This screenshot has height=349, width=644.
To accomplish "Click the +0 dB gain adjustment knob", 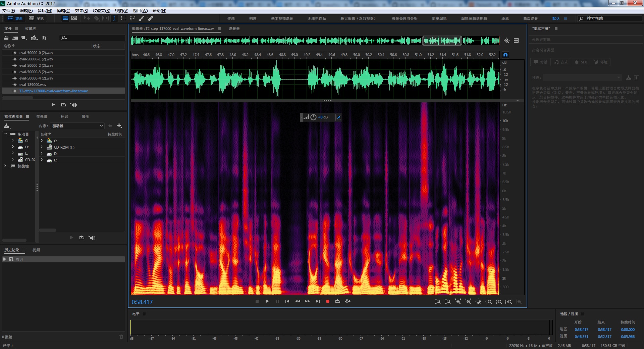I will [x=313, y=117].
